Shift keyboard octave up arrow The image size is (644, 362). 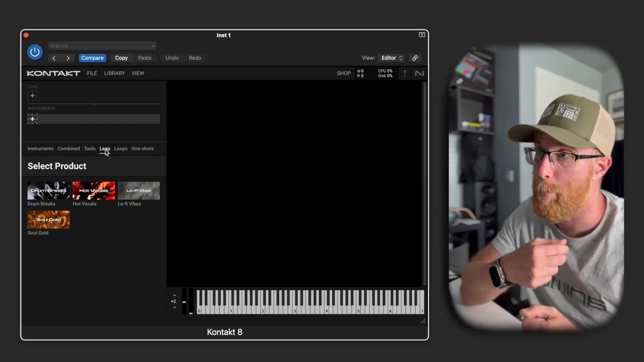(174, 295)
